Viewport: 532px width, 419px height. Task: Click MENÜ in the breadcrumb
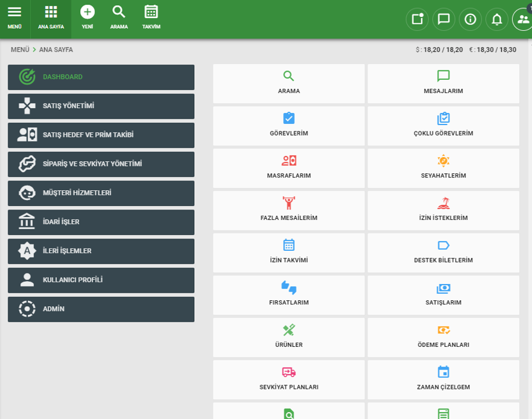pyautogui.click(x=20, y=49)
